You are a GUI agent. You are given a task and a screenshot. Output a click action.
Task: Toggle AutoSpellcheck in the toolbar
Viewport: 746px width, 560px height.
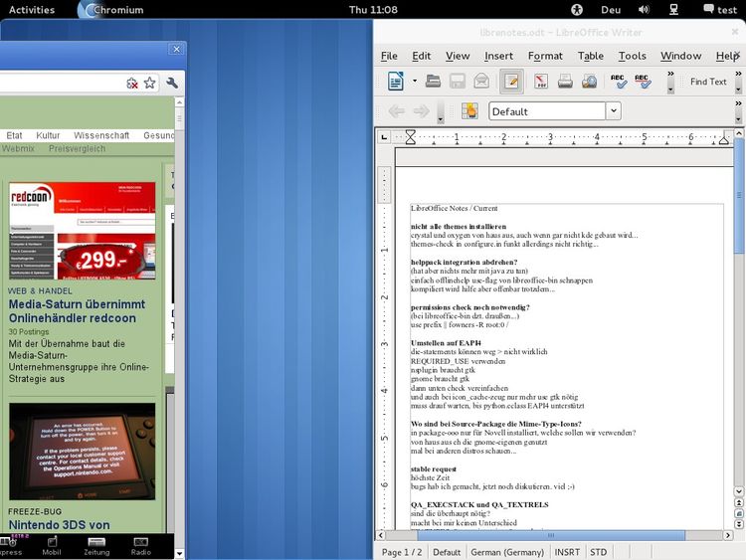coord(643,82)
